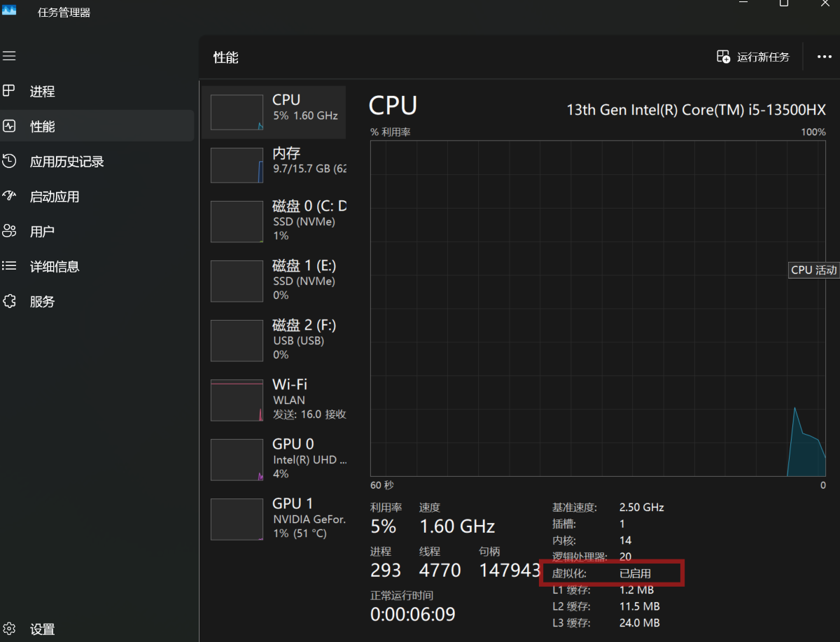Screen dimensions: 840x642
Task: Click the 服务 puzzle-piece icon
Action: pyautogui.click(x=9, y=301)
